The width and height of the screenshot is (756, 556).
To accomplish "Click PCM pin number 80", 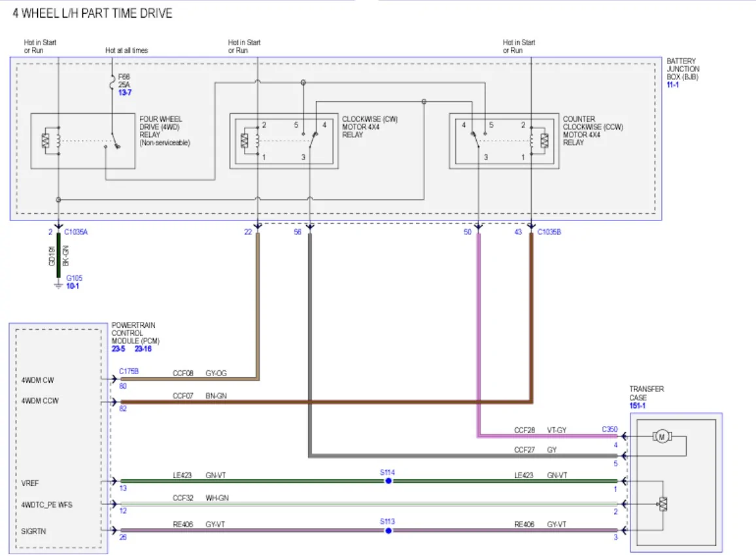I will tap(123, 386).
